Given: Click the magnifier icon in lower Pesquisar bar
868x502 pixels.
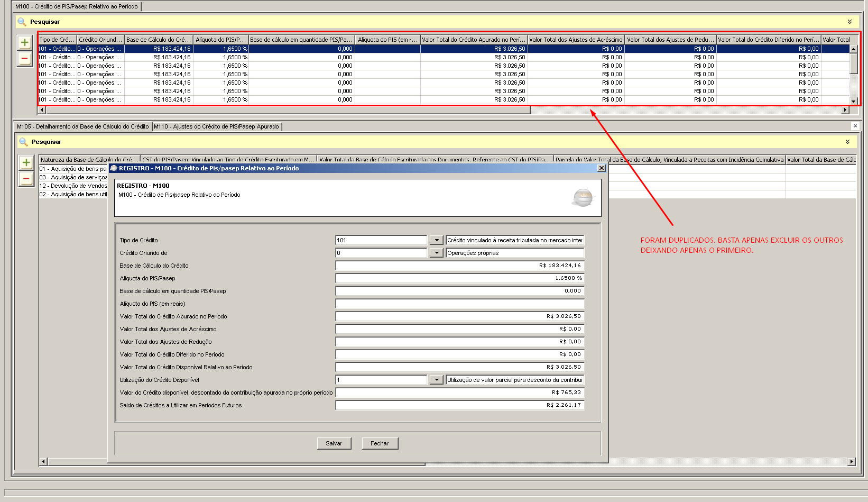Looking at the screenshot, I should coord(23,142).
